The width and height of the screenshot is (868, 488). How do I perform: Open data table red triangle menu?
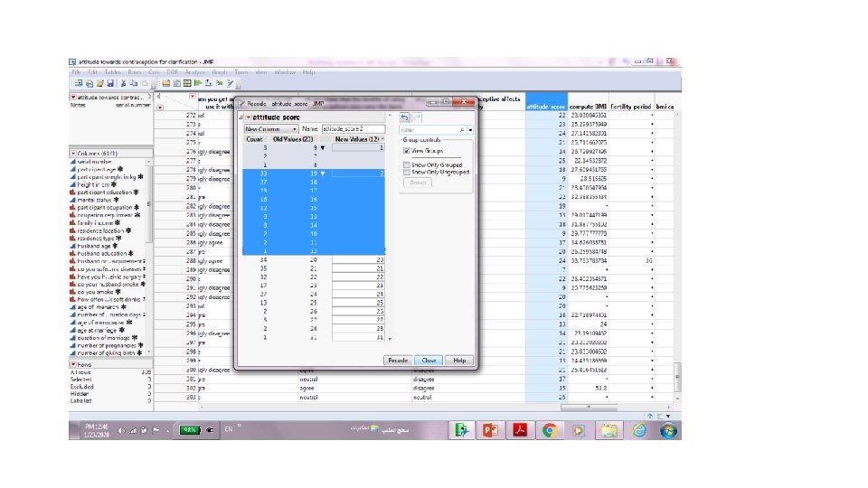pyautogui.click(x=73, y=98)
